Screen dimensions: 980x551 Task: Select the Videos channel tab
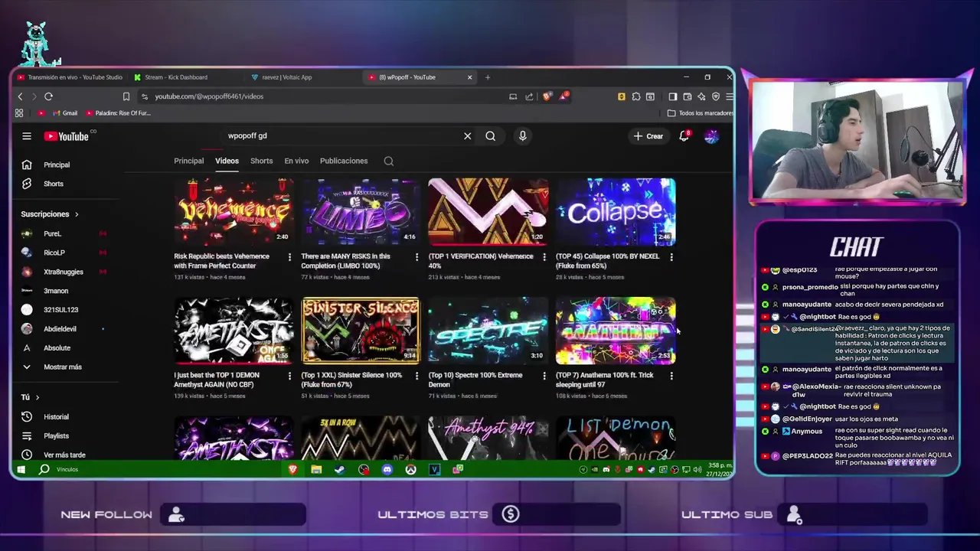[227, 161]
